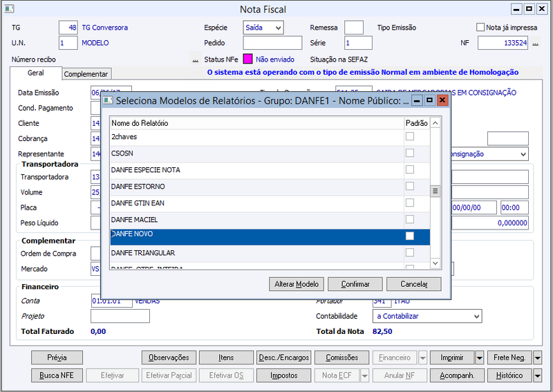This screenshot has height=392, width=553.
Task: Open the Itens button
Action: (x=226, y=357)
